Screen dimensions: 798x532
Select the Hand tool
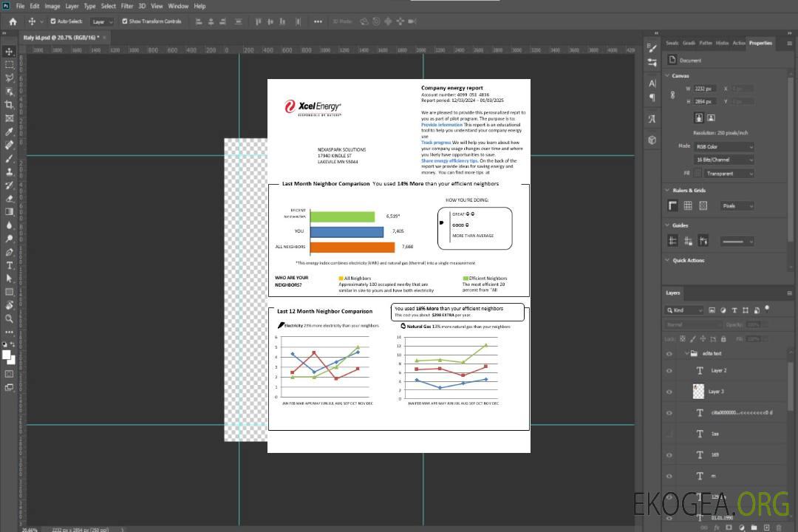[9, 305]
